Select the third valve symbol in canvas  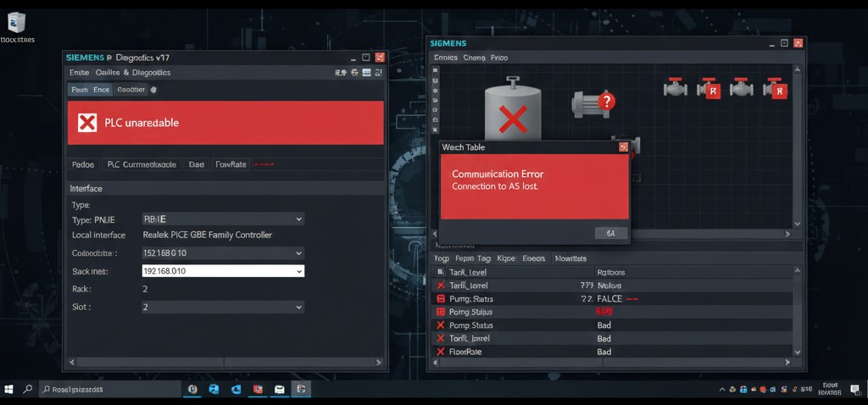coord(741,87)
